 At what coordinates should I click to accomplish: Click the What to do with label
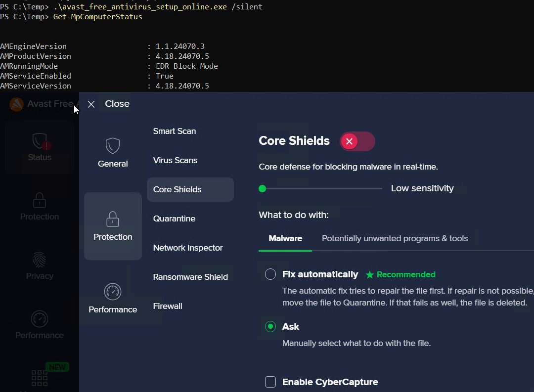[x=294, y=215]
